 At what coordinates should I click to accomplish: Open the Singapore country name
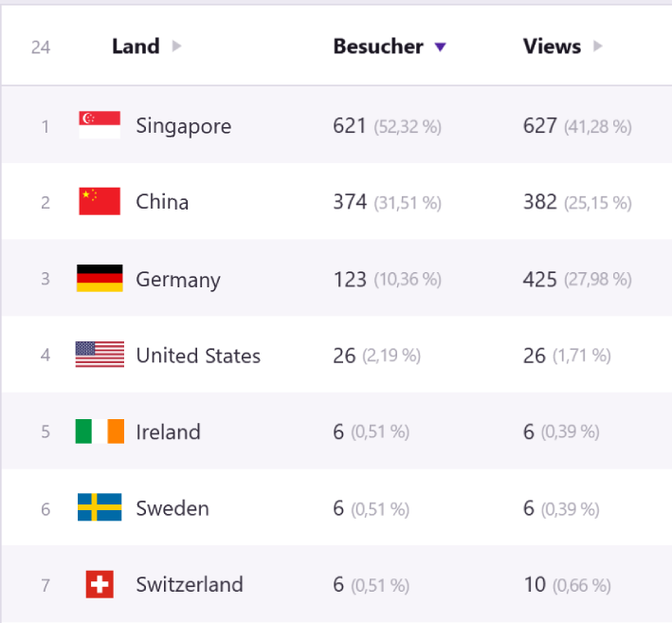184,126
